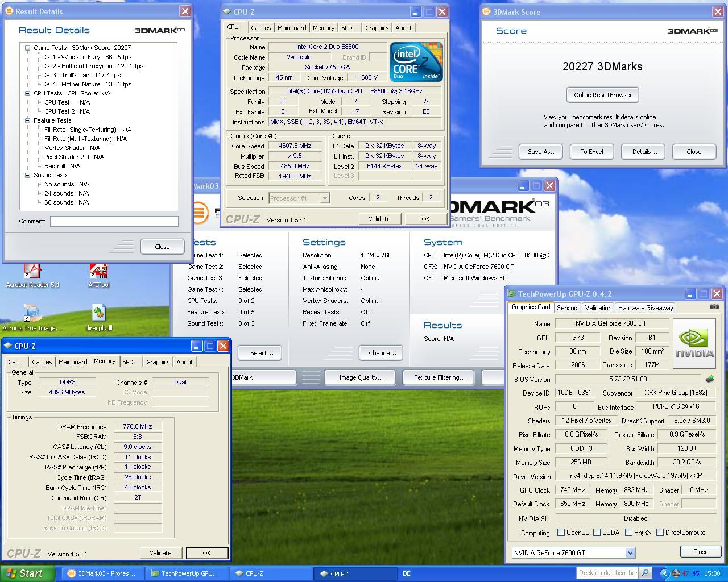Open the ATITool desktop icon
This screenshot has width=728, height=582.
pyautogui.click(x=98, y=275)
